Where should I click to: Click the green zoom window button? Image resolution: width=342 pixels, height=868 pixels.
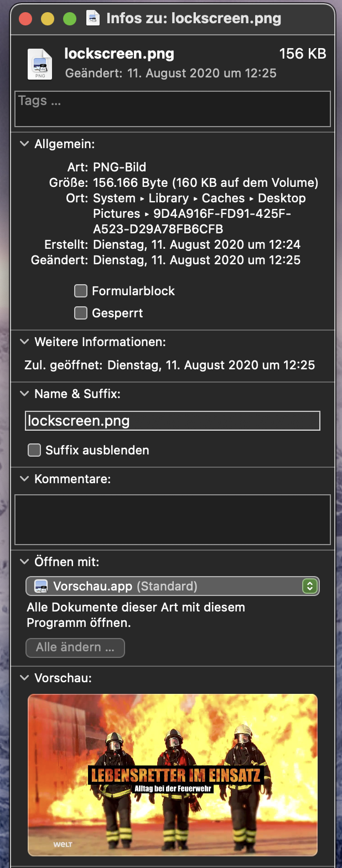point(70,19)
